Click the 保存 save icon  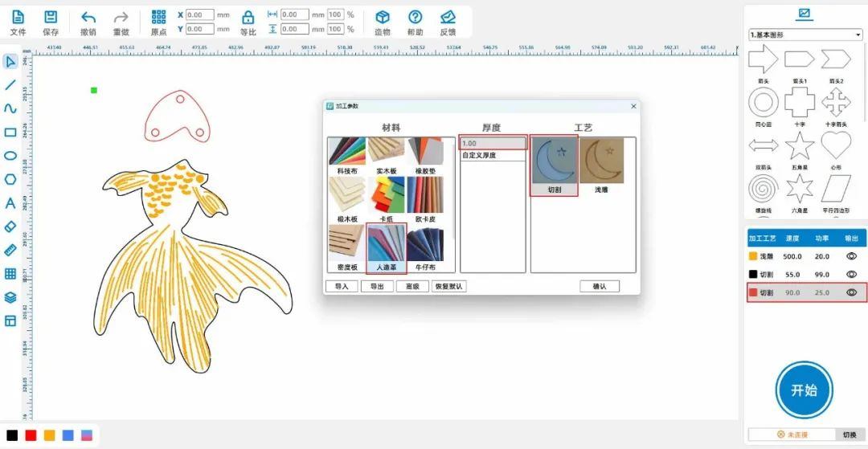point(51,18)
